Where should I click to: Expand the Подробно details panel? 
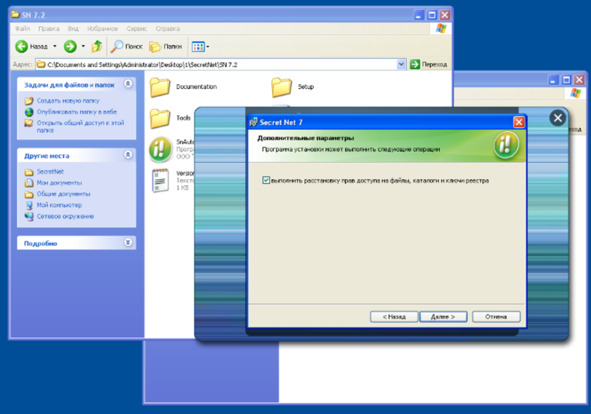128,242
